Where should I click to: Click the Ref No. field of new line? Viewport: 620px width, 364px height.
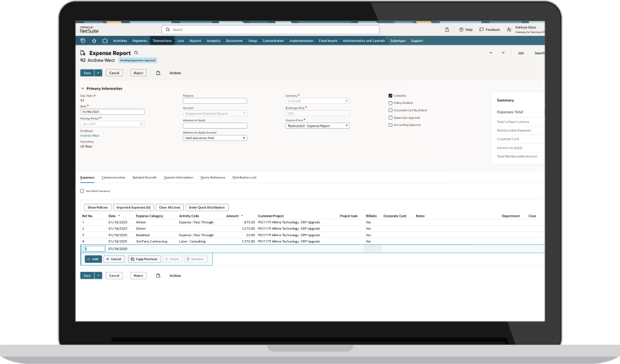(x=94, y=248)
